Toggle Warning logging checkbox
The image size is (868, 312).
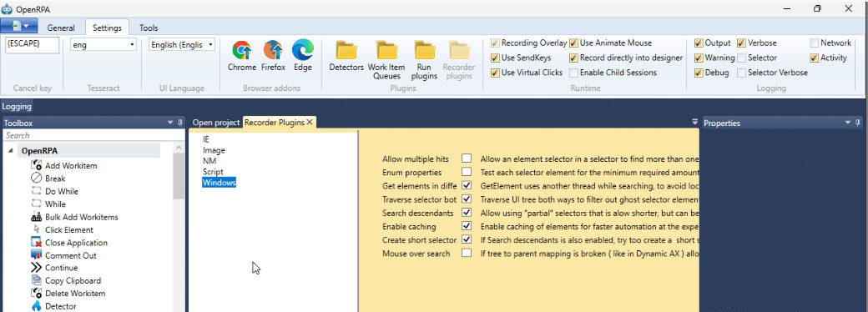pos(698,58)
